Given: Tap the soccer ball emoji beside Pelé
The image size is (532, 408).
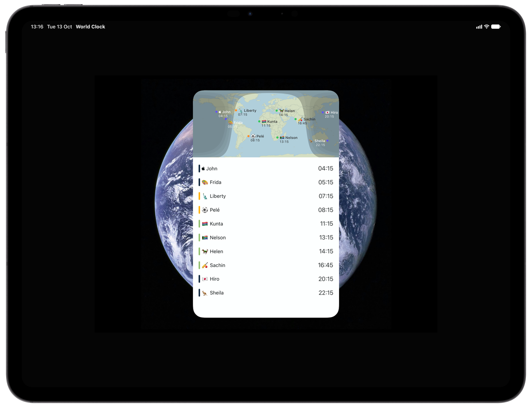Looking at the screenshot, I should [x=204, y=210].
